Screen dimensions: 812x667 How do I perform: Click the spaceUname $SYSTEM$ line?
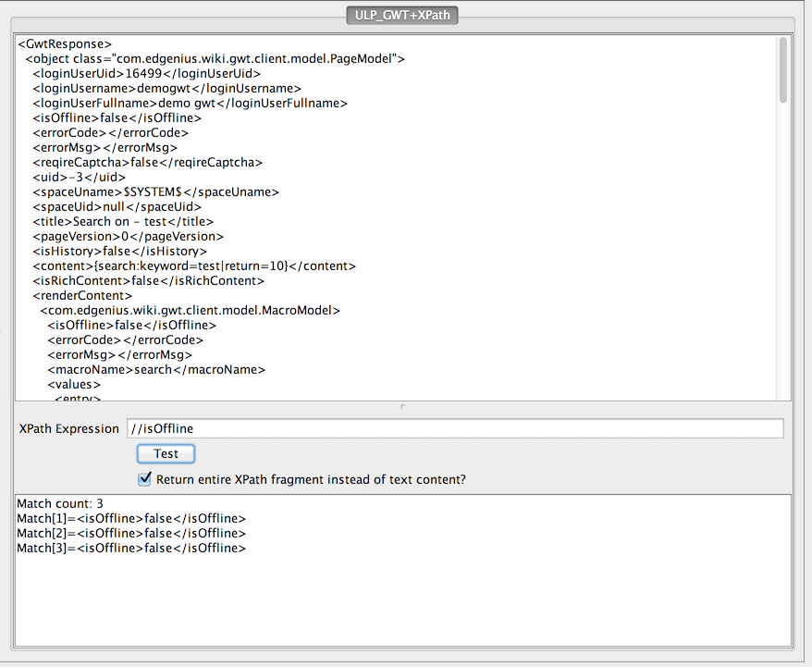point(155,191)
